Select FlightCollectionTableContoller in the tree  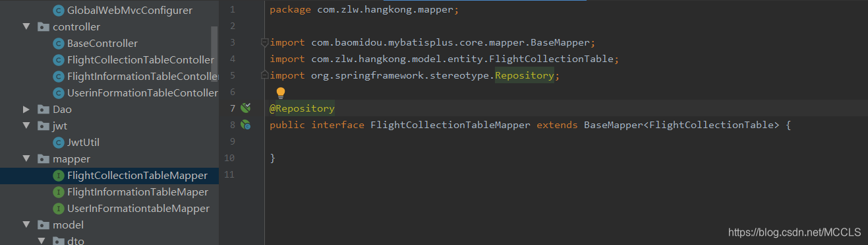pyautogui.click(x=140, y=60)
